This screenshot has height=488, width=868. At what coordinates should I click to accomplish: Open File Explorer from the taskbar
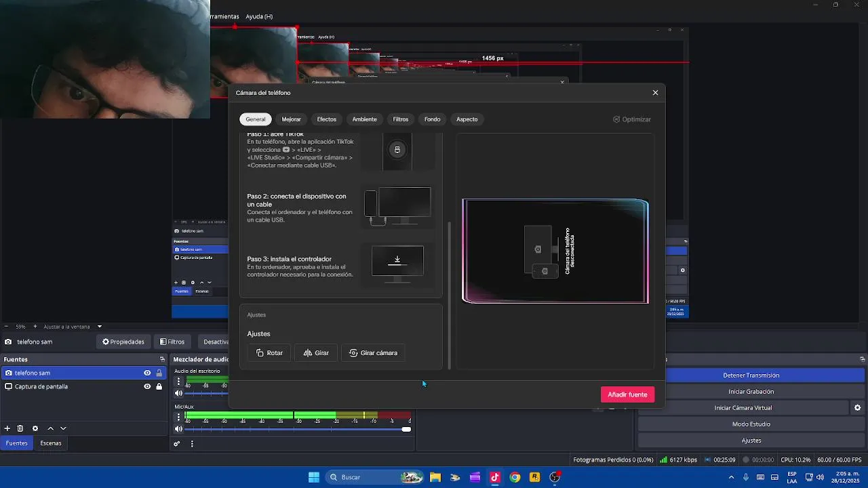435,477
